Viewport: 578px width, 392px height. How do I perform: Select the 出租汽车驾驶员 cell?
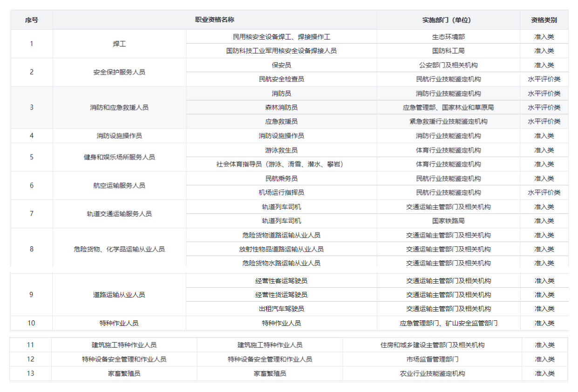point(281,309)
